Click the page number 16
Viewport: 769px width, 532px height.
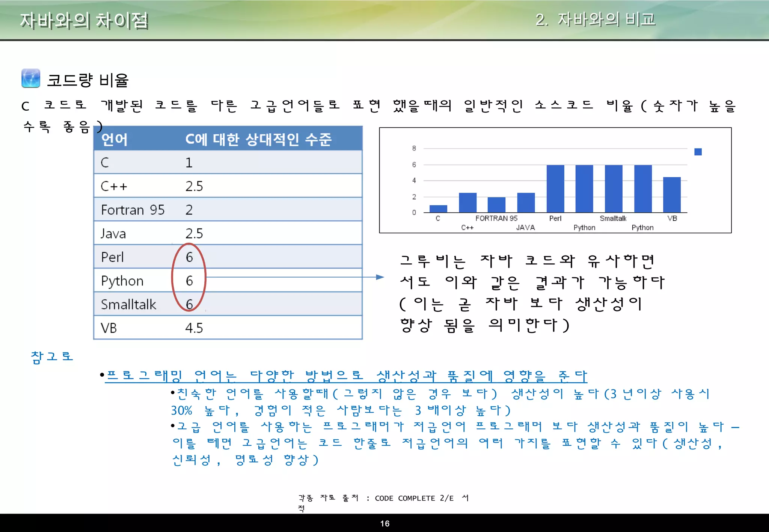pyautogui.click(x=384, y=523)
